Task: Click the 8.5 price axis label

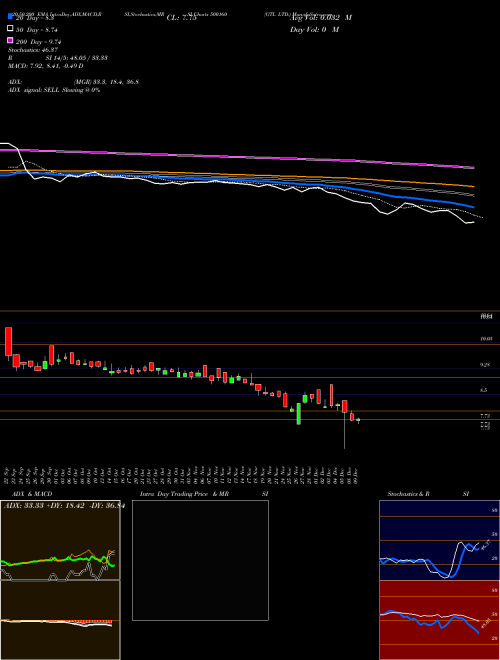Action: coord(484,390)
